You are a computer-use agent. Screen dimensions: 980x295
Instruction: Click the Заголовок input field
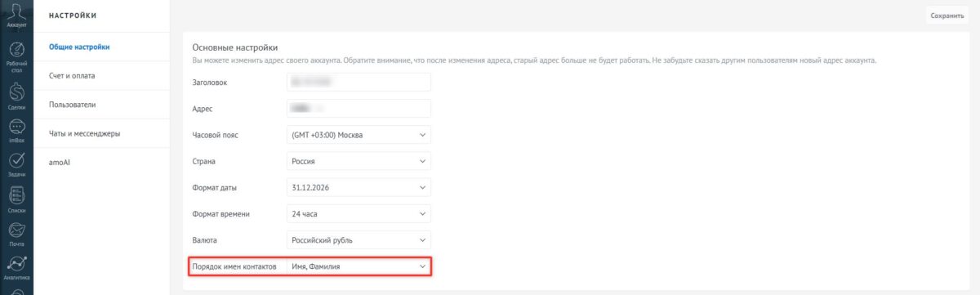359,82
